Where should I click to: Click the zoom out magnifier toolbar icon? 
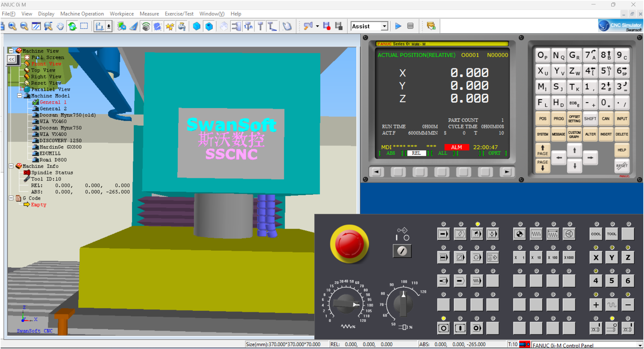[24, 26]
